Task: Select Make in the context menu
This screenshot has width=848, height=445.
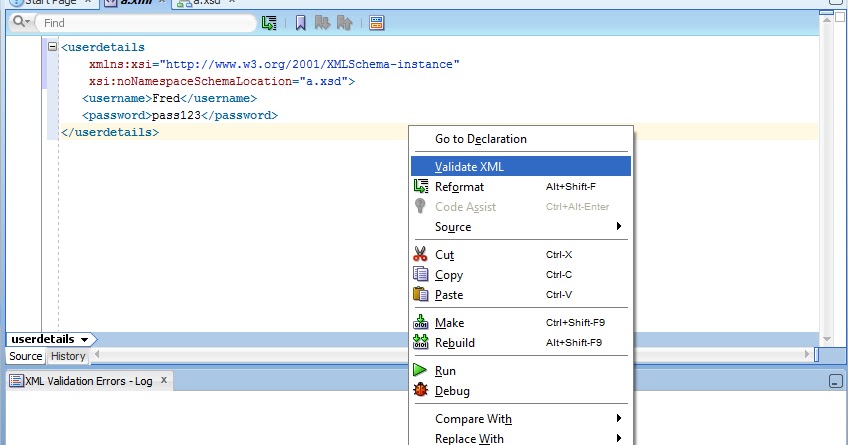Action: pyautogui.click(x=521, y=323)
